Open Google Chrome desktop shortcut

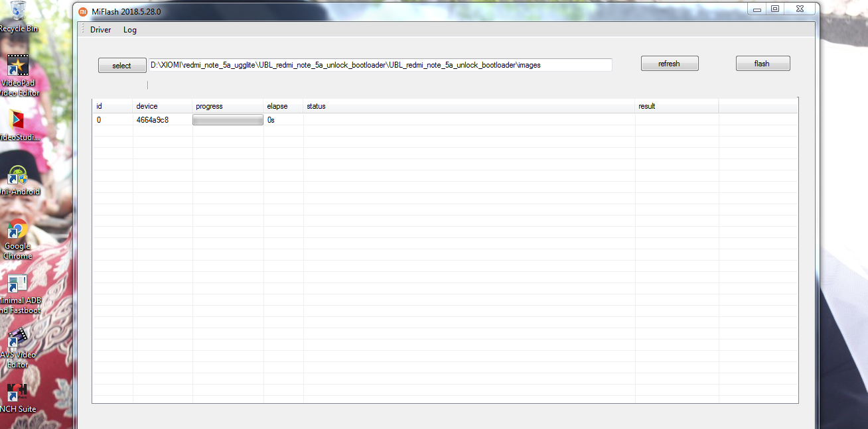(x=18, y=240)
